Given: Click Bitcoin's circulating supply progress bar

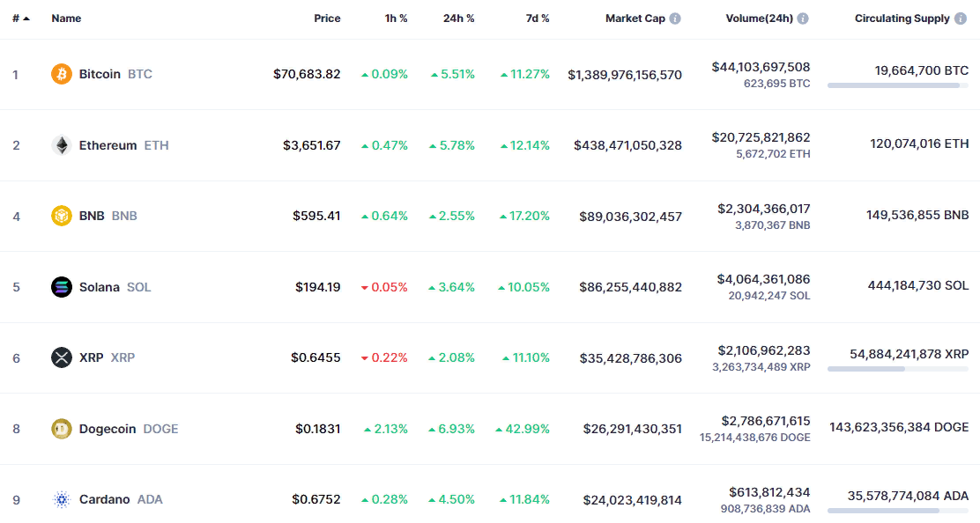Looking at the screenshot, I should point(898,85).
